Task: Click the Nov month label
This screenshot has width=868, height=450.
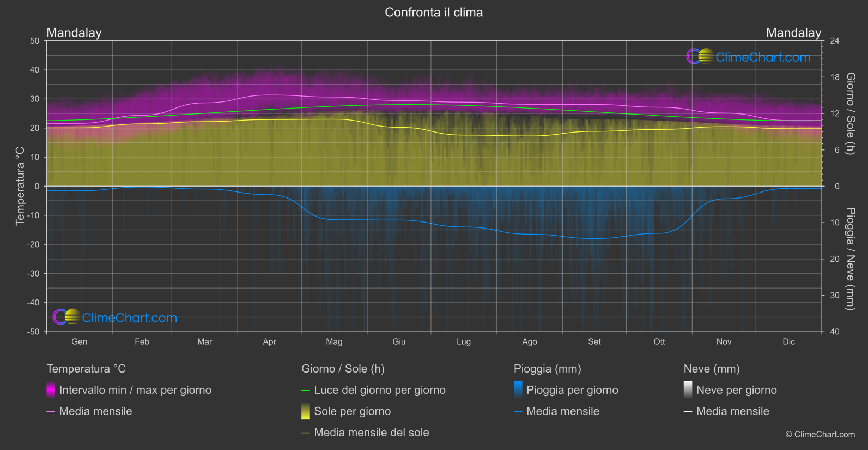Action: point(724,341)
